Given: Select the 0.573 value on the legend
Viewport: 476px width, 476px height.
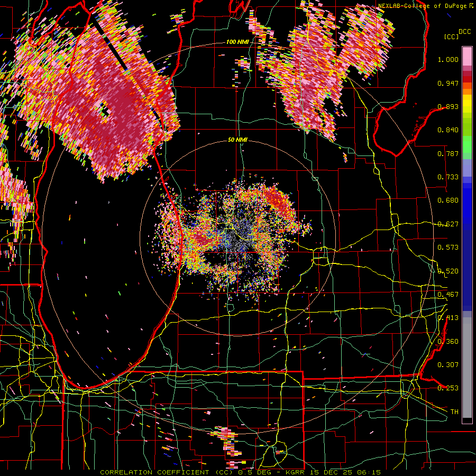Looking at the screenshot, I should (448, 248).
